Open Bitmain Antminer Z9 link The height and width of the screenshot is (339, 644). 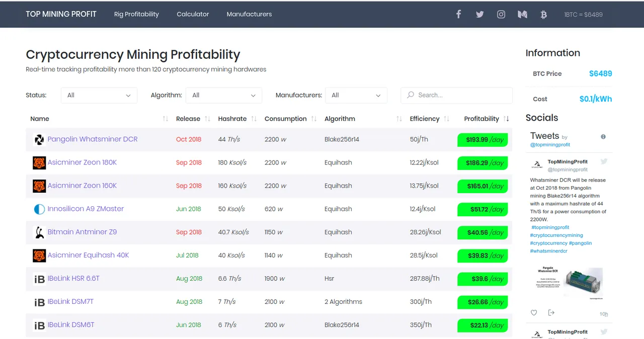click(x=82, y=232)
